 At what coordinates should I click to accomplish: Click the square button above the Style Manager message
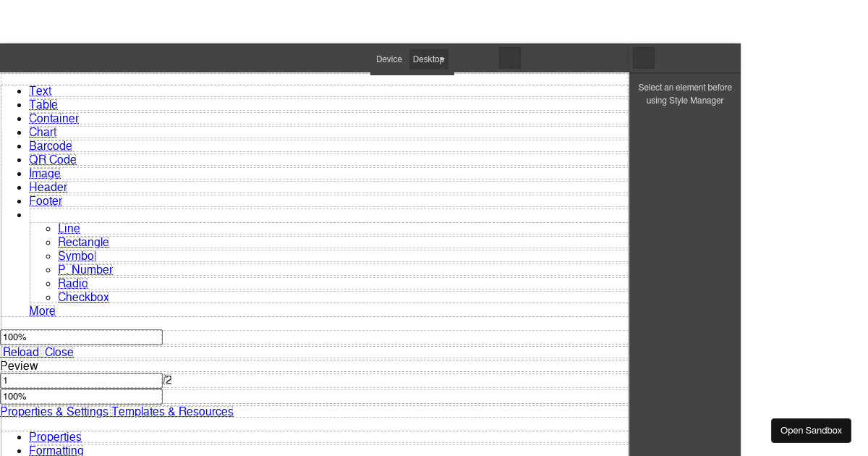pos(644,58)
